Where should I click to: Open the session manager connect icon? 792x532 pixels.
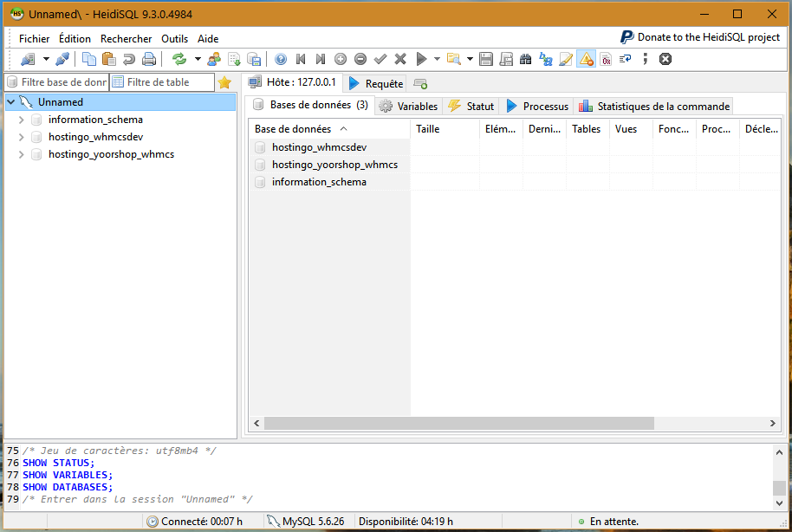28,59
